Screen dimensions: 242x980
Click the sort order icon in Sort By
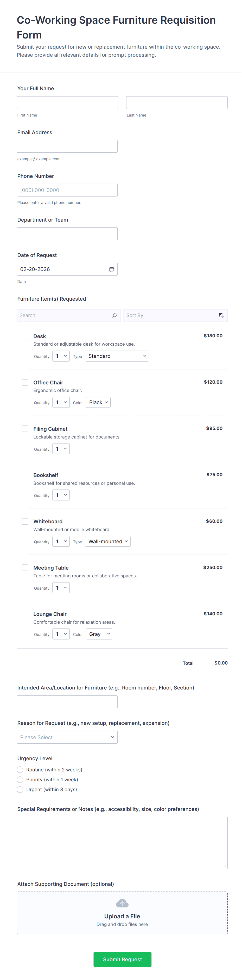tap(221, 315)
